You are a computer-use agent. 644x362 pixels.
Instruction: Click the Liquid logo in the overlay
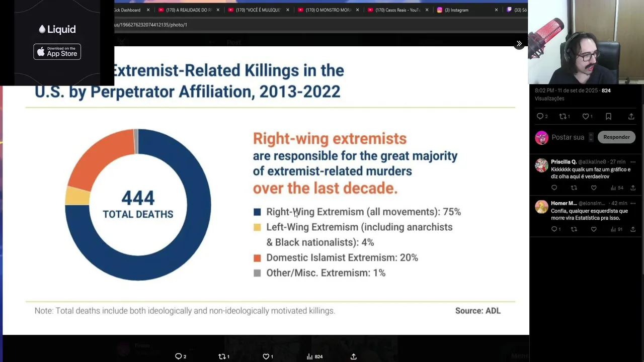point(57,30)
